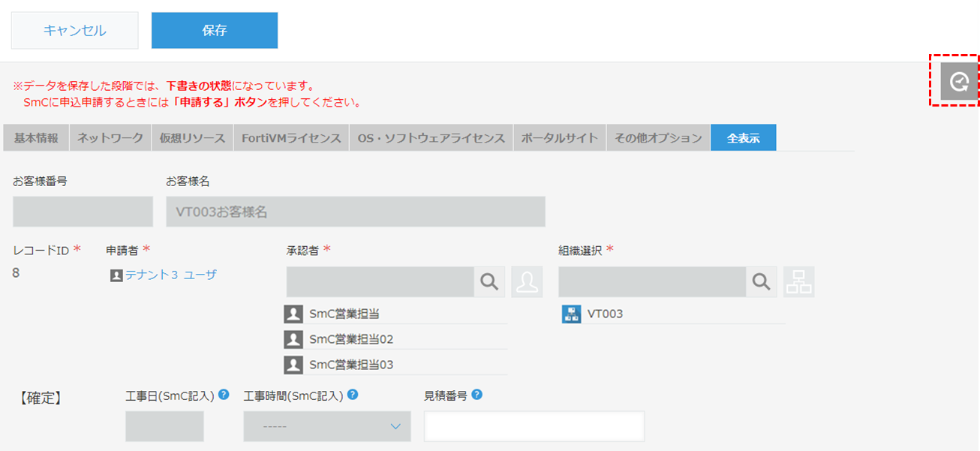Click the record ID value 8
980x451 pixels.
pos(17,273)
